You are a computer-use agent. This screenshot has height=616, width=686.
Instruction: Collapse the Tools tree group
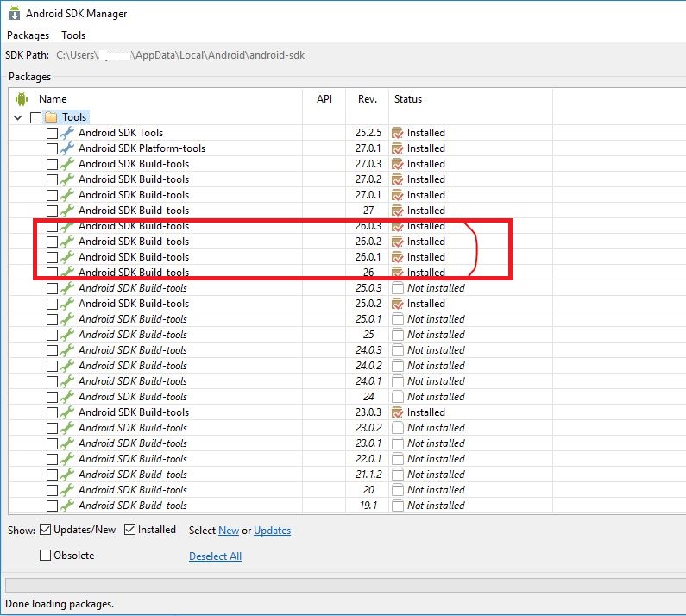(18, 117)
